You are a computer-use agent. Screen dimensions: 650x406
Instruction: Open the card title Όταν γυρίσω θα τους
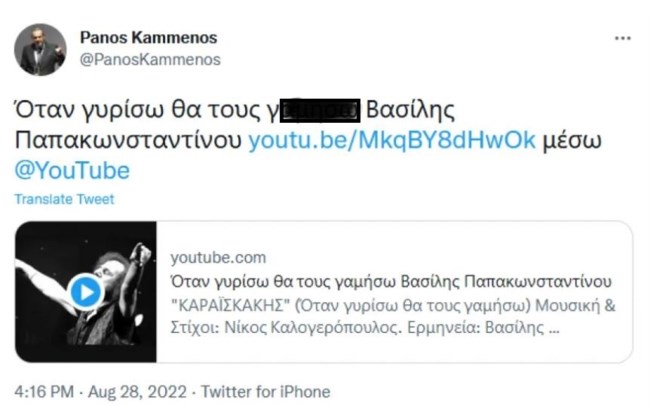point(391,282)
